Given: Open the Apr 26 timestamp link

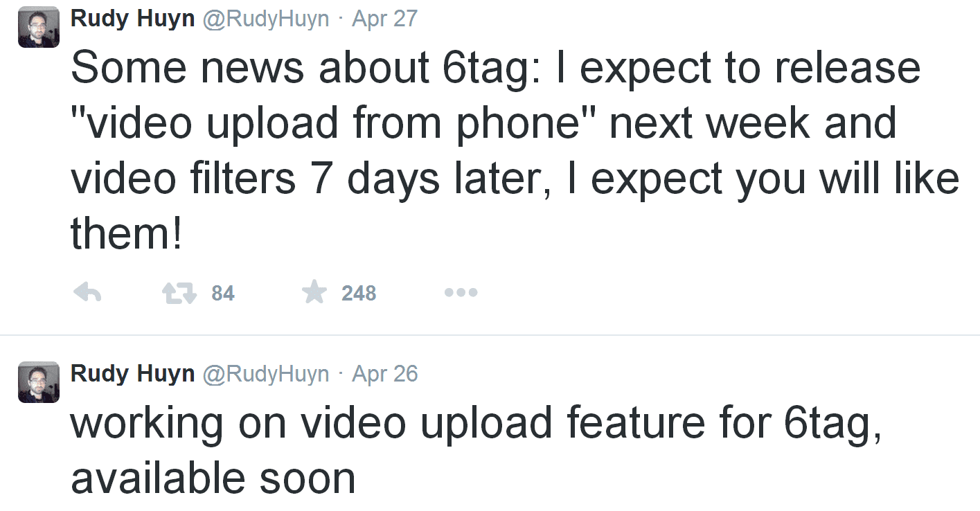Looking at the screenshot, I should pos(385,374).
